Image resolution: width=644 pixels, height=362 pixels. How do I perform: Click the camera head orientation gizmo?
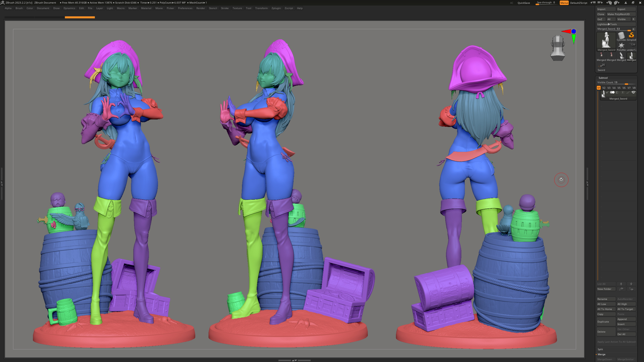(x=557, y=48)
